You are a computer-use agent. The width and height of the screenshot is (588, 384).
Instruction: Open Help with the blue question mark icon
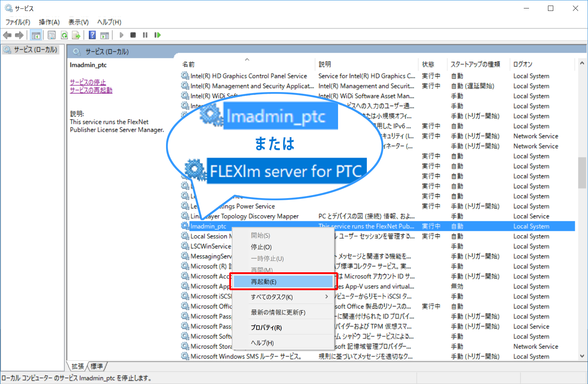click(92, 35)
